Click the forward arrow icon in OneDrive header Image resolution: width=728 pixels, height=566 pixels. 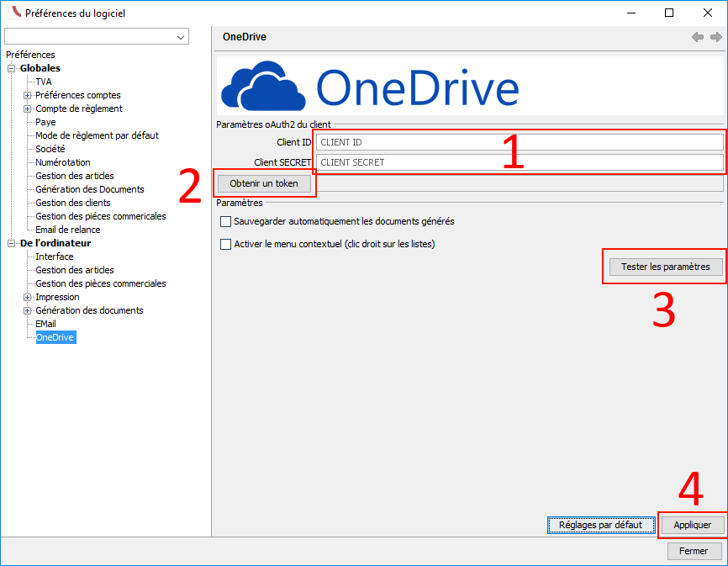tap(716, 37)
